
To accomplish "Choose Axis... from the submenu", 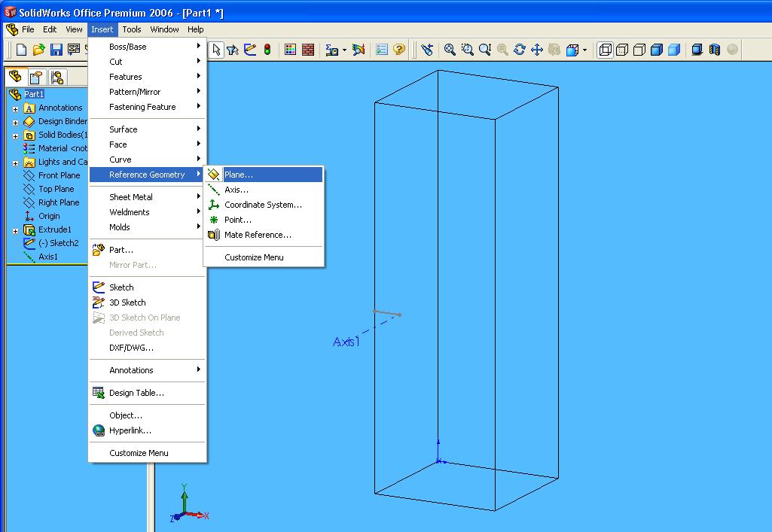I will click(x=264, y=190).
